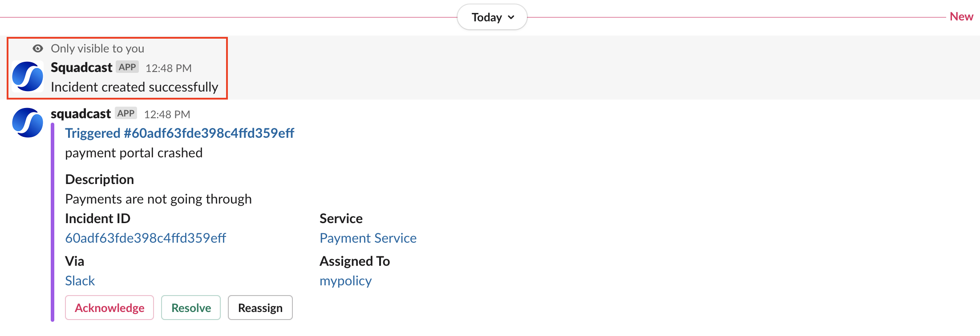Click the eye icon beside Only visible to you
This screenshot has width=980, height=336.
[x=38, y=48]
